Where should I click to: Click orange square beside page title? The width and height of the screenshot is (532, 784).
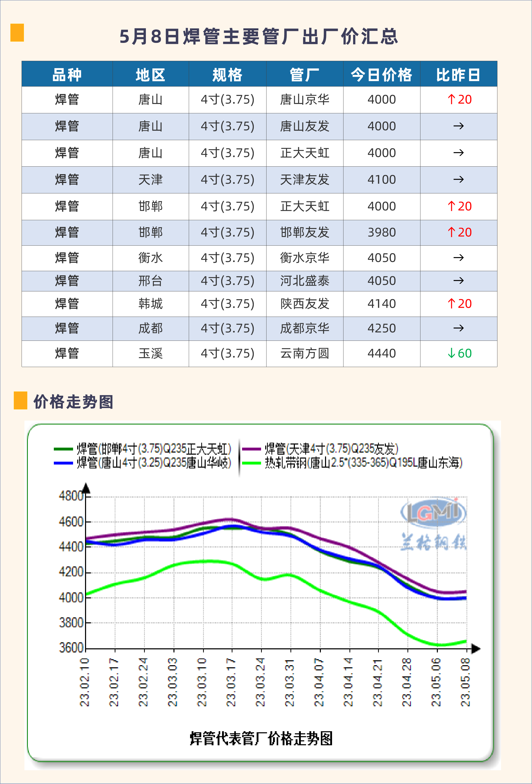click(17, 33)
